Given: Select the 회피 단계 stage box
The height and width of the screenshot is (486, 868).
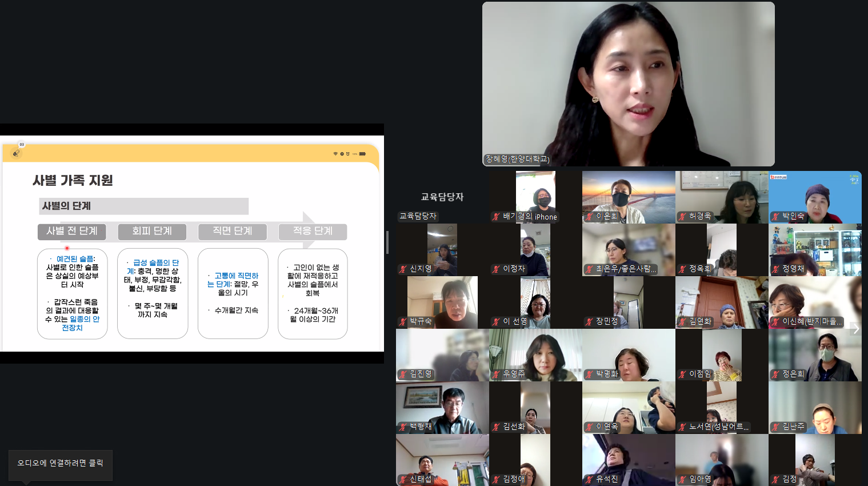Looking at the screenshot, I should coord(152,231).
